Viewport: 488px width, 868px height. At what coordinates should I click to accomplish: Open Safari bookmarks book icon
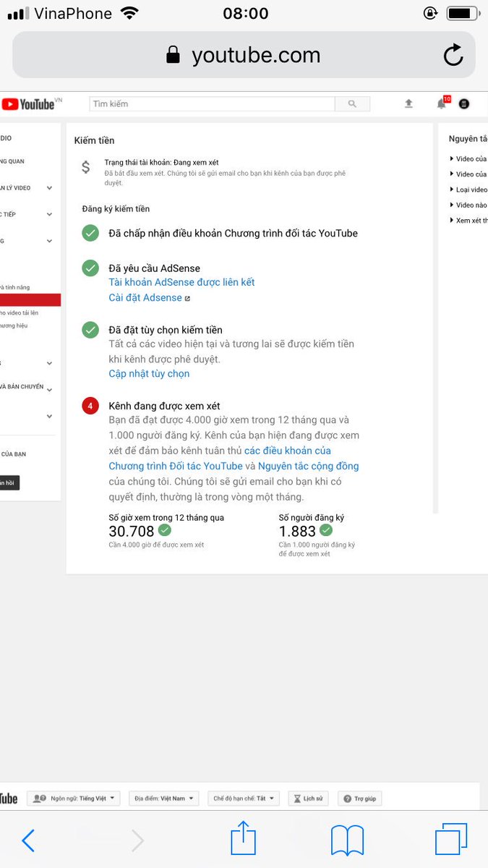[347, 841]
